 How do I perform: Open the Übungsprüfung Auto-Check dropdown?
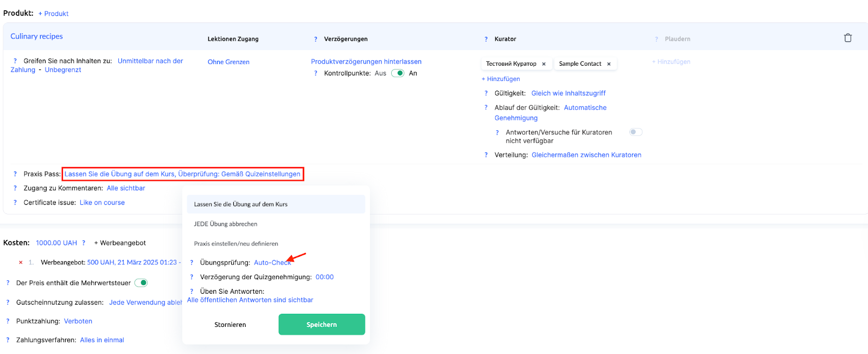[271, 263]
